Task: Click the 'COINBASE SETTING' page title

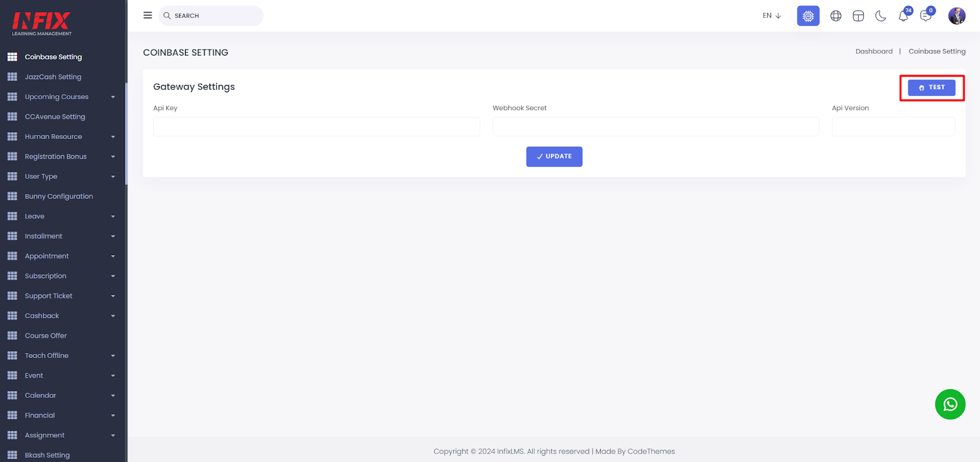Action: click(x=186, y=53)
